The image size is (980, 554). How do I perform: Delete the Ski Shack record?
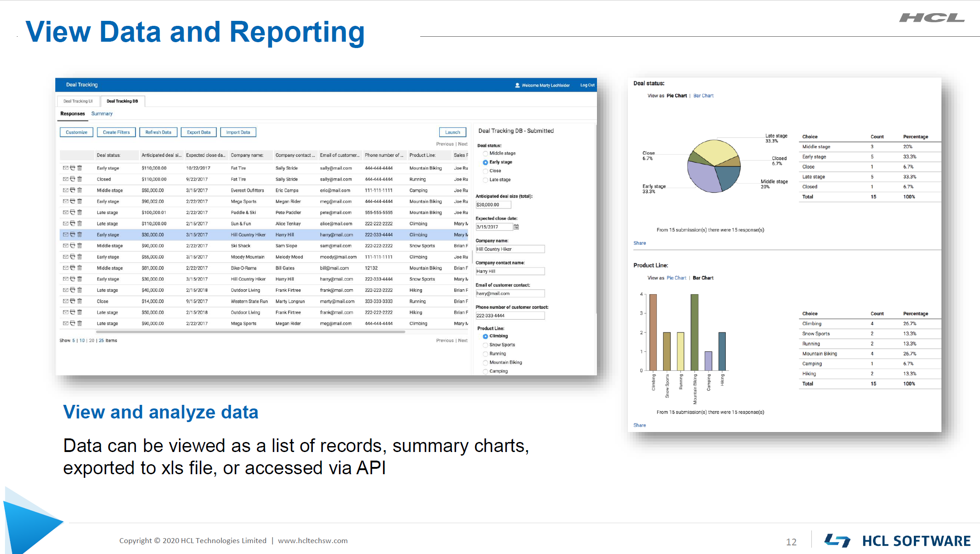(79, 246)
